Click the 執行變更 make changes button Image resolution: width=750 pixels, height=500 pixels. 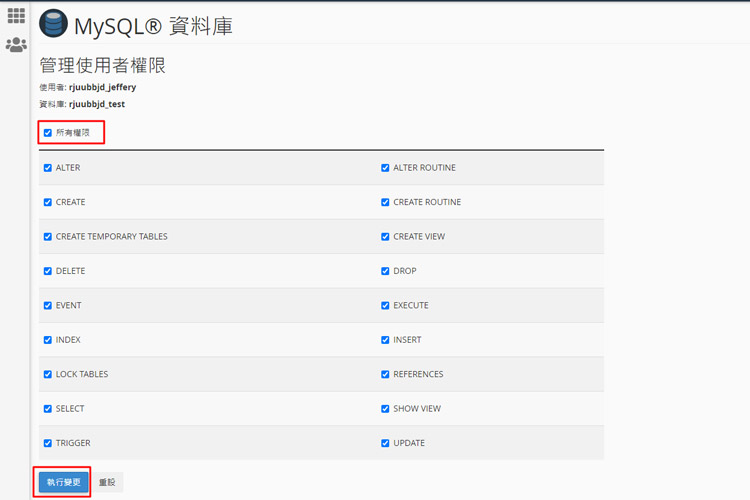[64, 482]
